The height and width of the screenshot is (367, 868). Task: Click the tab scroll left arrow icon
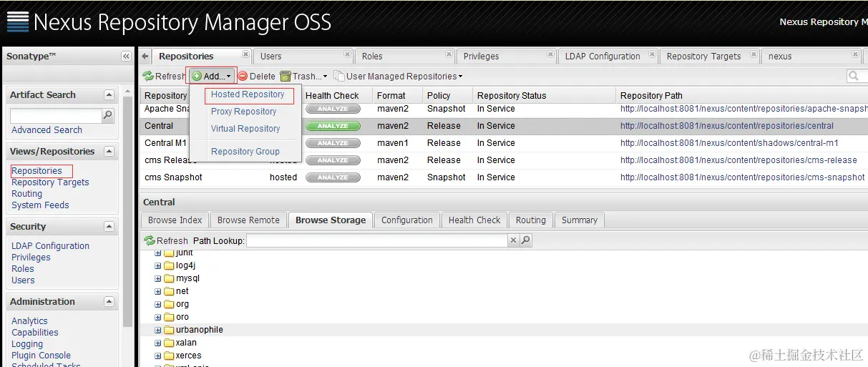(145, 56)
